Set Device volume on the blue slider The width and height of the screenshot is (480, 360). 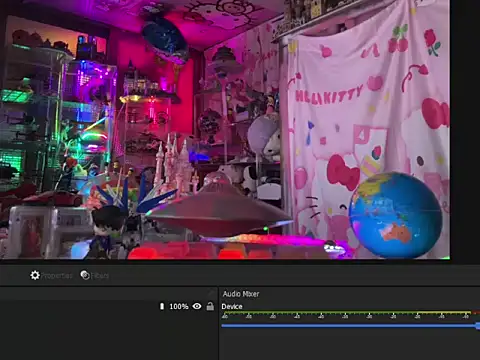[x=350, y=325]
